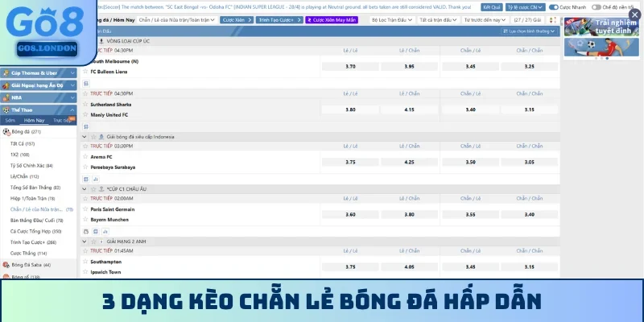Star Paris Saint Germain team
Image resolution: width=644 pixels, height=322 pixels.
(85, 209)
